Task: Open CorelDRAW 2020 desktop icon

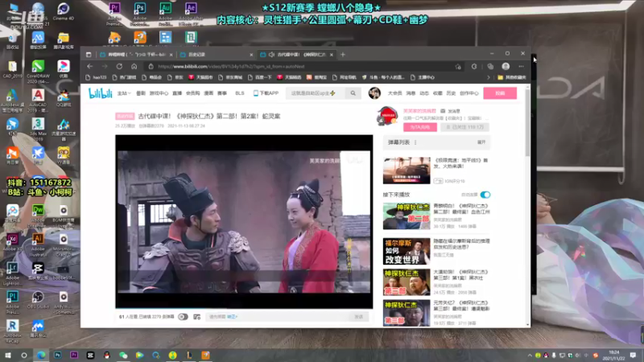Action: pos(38,71)
